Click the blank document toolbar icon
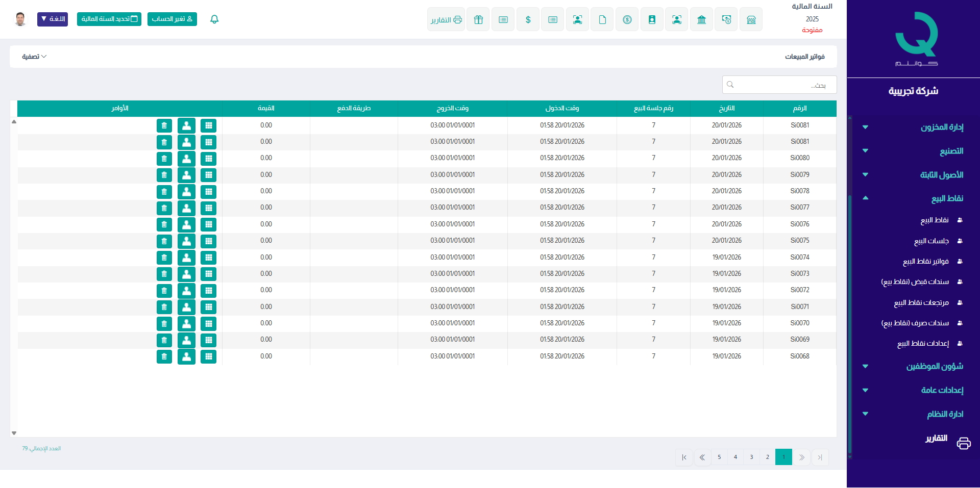Screen dimensions: 980x488 click(602, 20)
